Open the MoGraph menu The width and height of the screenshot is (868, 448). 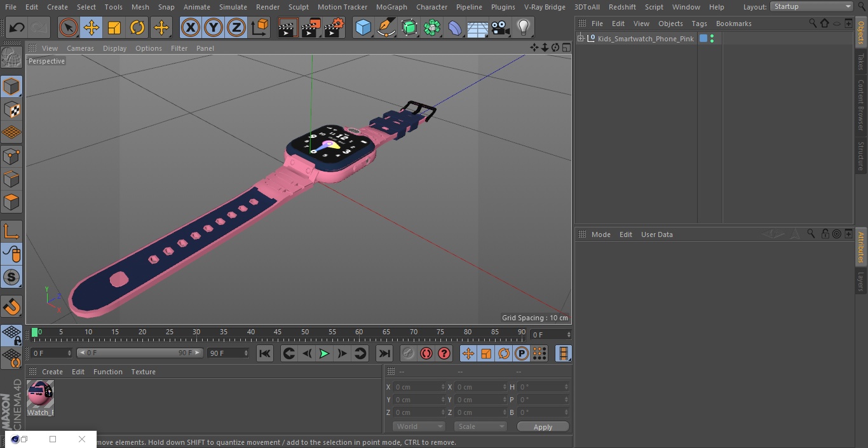[x=391, y=7]
